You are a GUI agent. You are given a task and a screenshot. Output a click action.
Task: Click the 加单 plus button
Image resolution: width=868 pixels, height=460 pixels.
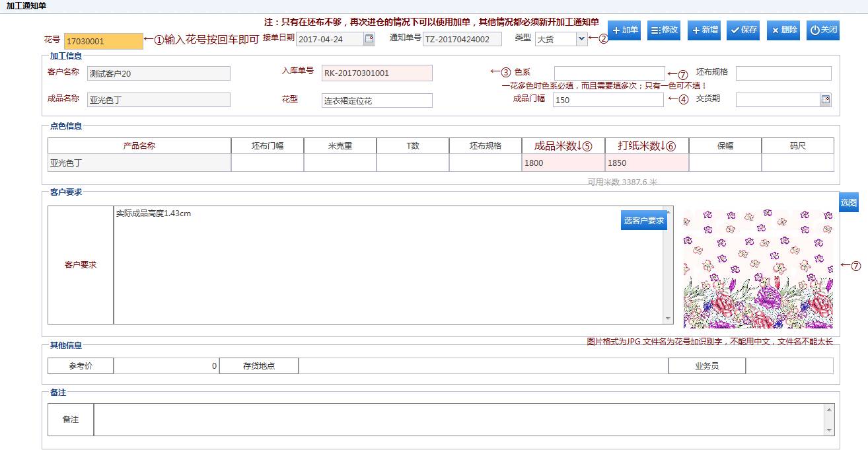pyautogui.click(x=624, y=30)
